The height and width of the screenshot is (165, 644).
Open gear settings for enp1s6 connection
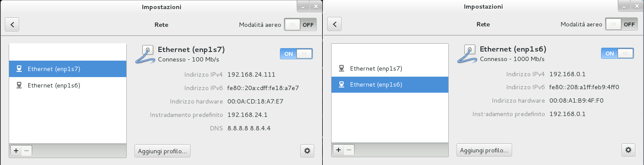pyautogui.click(x=628, y=151)
